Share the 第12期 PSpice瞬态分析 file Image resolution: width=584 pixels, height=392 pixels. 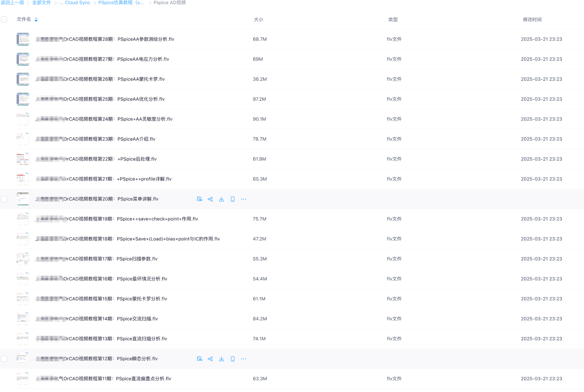click(x=210, y=359)
